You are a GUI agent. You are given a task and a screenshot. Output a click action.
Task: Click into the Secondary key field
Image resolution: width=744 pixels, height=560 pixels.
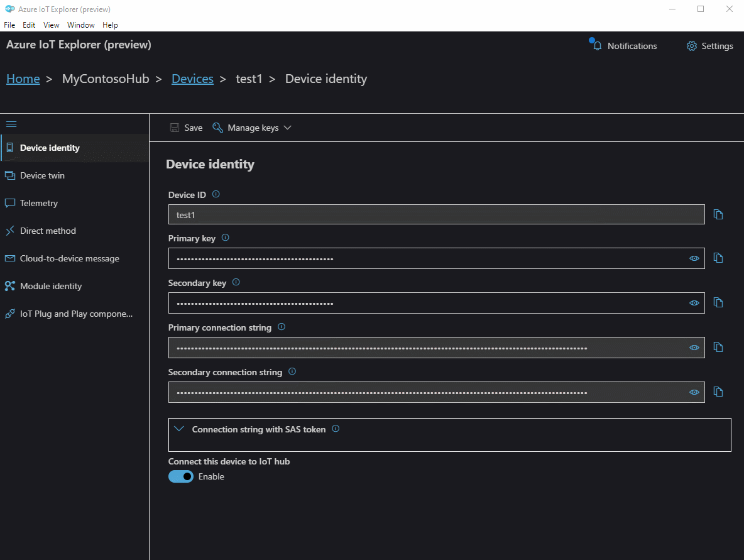(437, 303)
